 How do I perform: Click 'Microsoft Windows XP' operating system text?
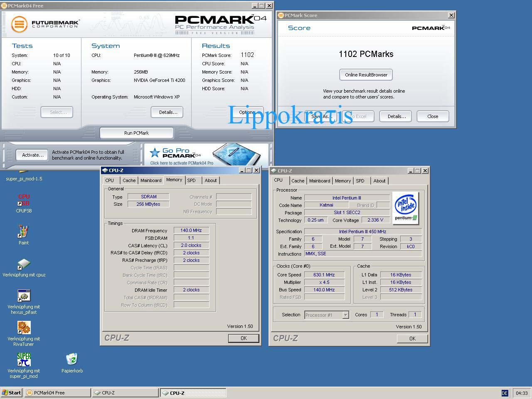point(157,97)
